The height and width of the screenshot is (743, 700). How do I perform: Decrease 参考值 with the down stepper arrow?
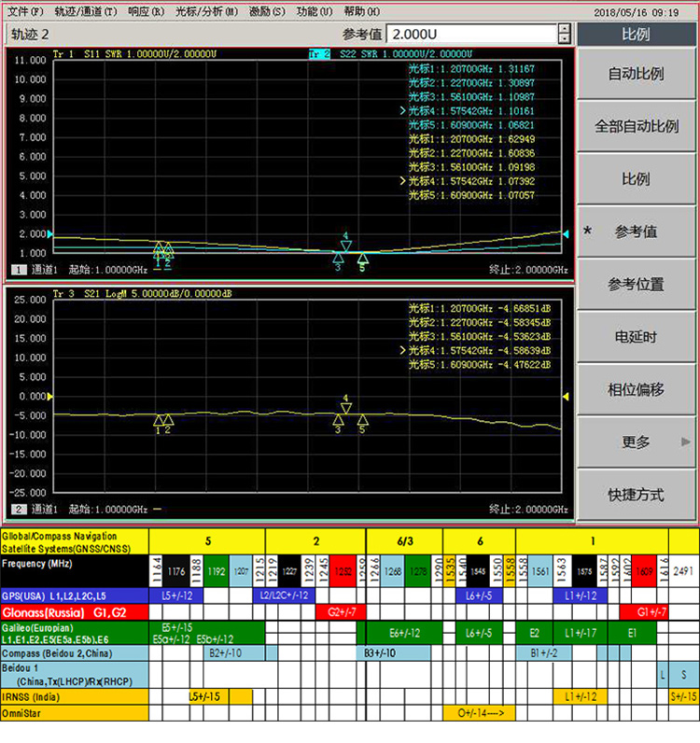(x=564, y=39)
